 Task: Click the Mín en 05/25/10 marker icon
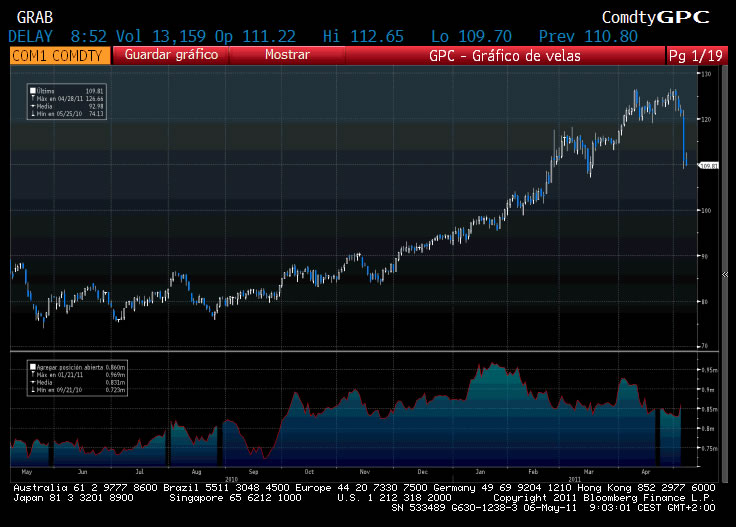[x=33, y=114]
